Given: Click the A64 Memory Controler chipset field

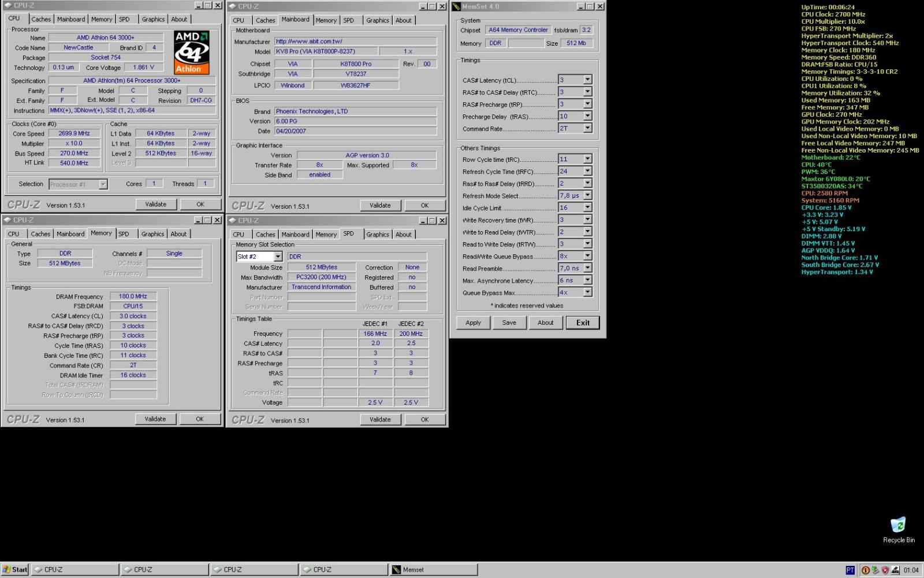Looking at the screenshot, I should click(518, 30).
